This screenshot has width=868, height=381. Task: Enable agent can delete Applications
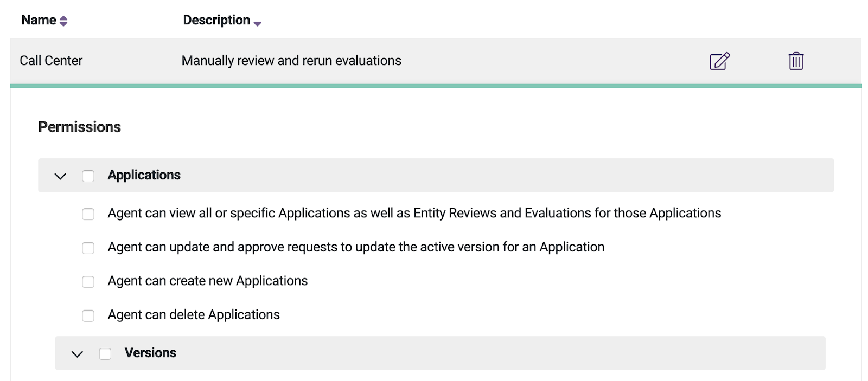coord(88,315)
